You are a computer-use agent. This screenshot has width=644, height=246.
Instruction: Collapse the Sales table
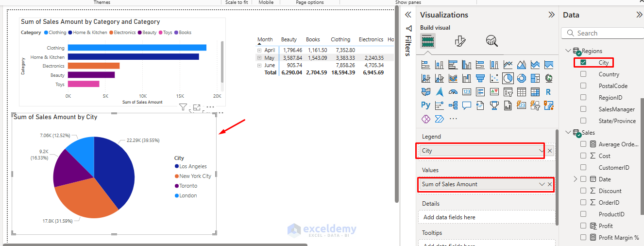[x=568, y=132]
